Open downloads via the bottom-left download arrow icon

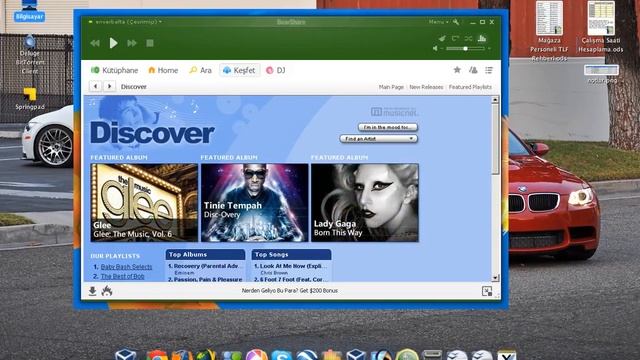pos(93,291)
